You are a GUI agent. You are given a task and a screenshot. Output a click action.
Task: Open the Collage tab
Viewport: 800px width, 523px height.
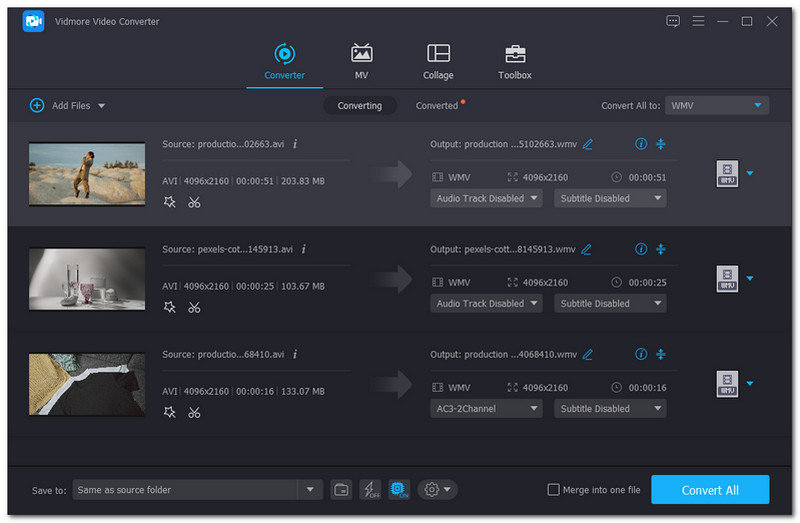click(438, 62)
